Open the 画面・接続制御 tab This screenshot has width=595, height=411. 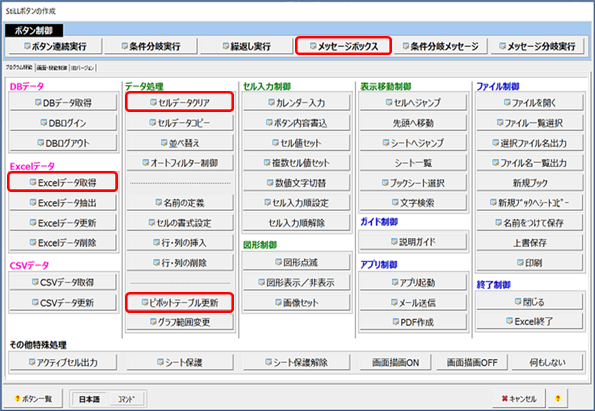coord(52,68)
